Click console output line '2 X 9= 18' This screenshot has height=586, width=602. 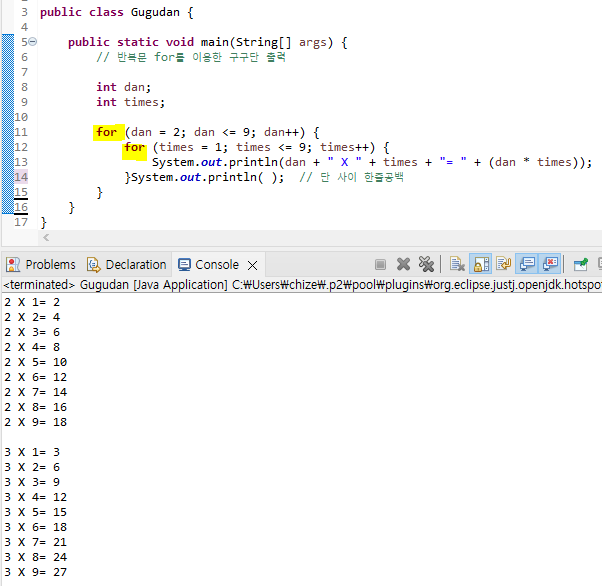click(35, 422)
